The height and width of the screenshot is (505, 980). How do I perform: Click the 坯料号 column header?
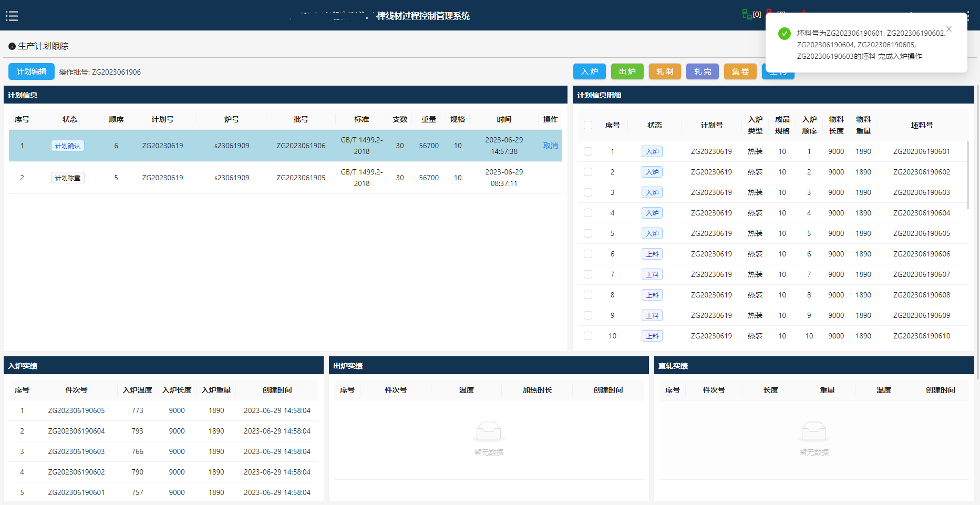922,125
